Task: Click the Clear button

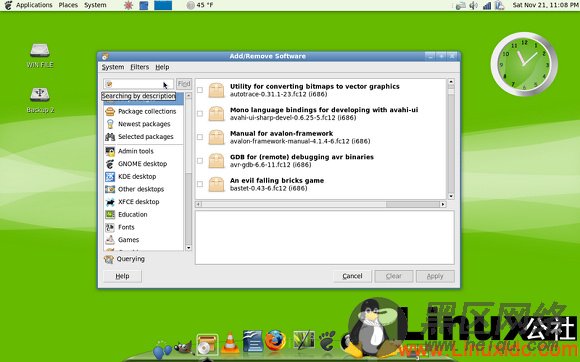Action: 394,276
